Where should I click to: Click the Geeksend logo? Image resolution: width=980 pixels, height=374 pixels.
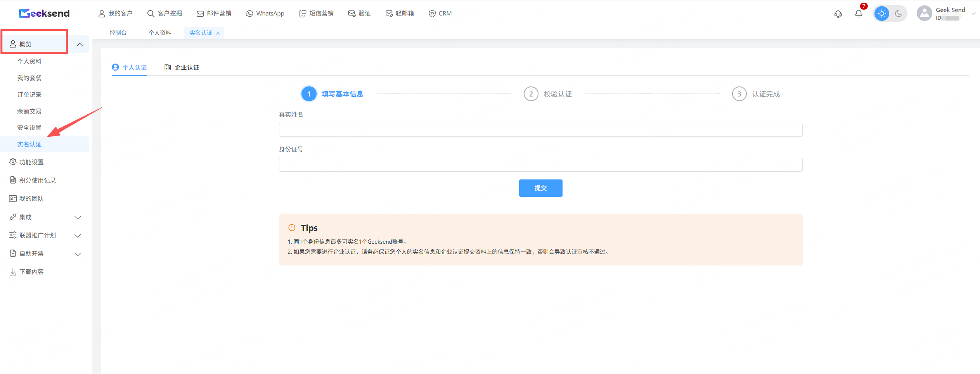click(44, 14)
